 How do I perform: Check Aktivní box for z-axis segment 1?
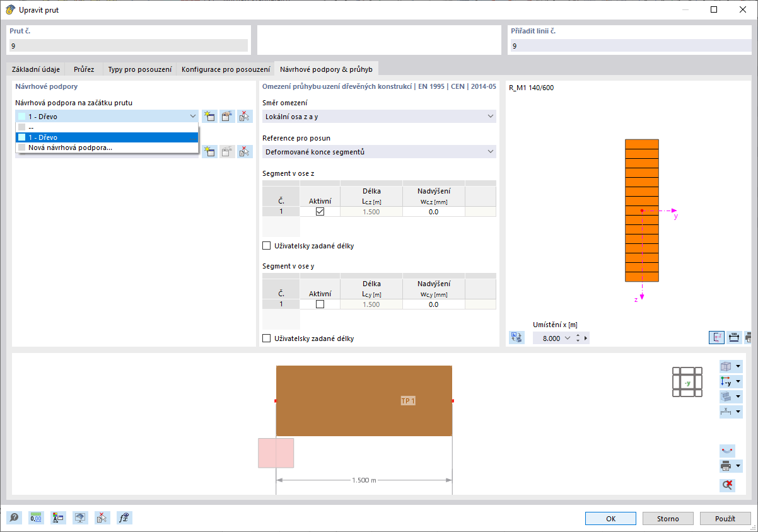[320, 212]
